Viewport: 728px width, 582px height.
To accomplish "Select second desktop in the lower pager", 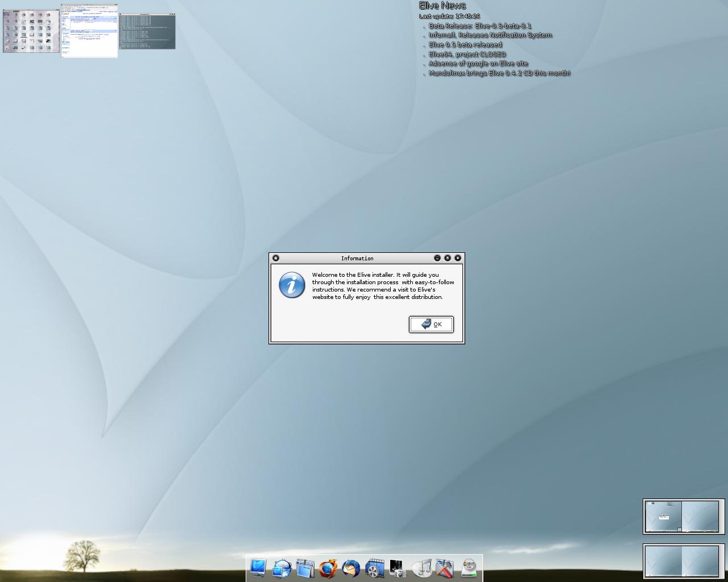I will [x=700, y=561].
